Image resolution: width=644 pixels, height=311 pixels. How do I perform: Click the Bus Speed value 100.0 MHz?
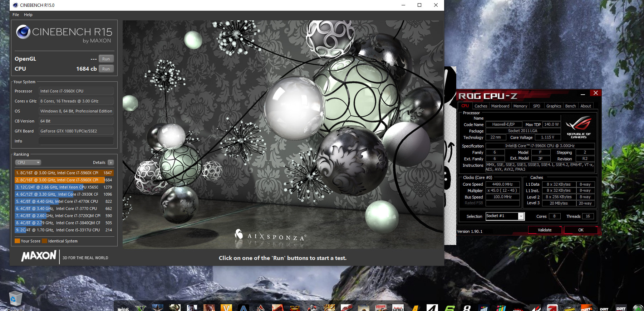[502, 197]
